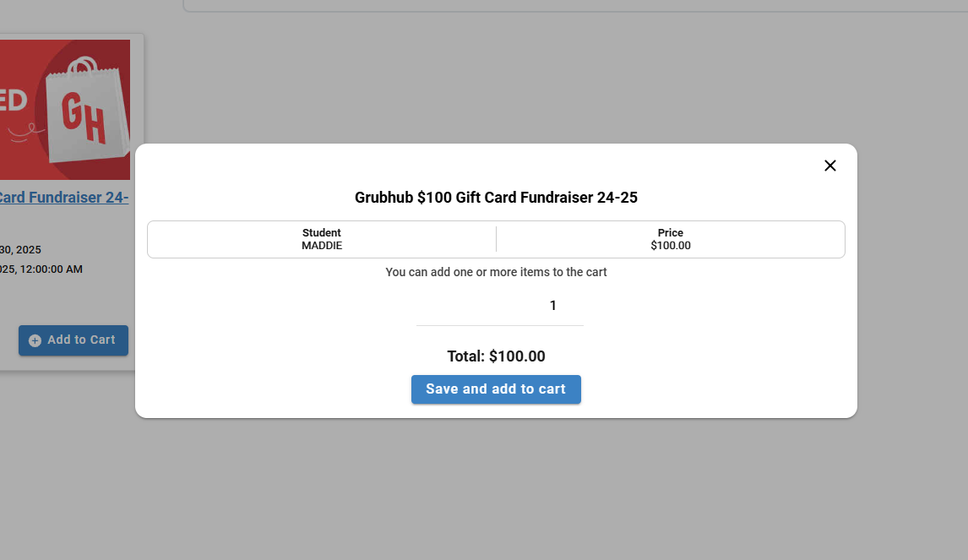Click the add one or more items hint
Viewport: 968px width, 560px height.
(x=496, y=272)
